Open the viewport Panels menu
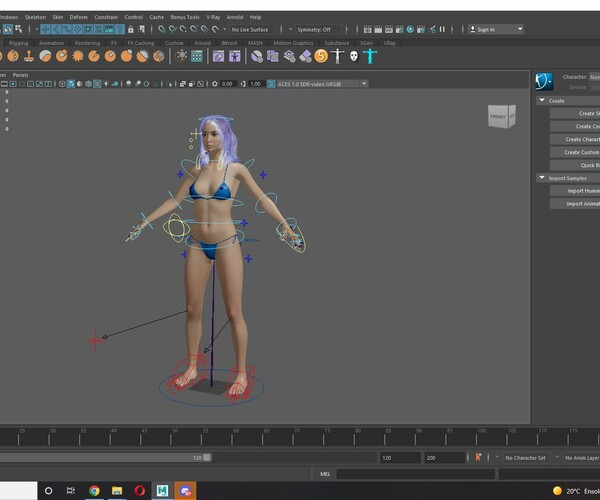600x500 pixels. point(20,75)
